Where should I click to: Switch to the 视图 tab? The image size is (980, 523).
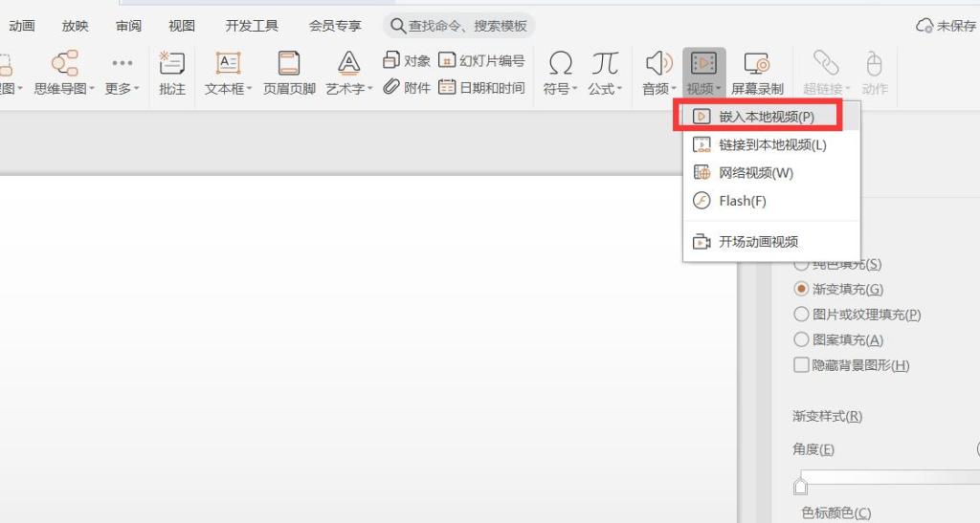[182, 26]
